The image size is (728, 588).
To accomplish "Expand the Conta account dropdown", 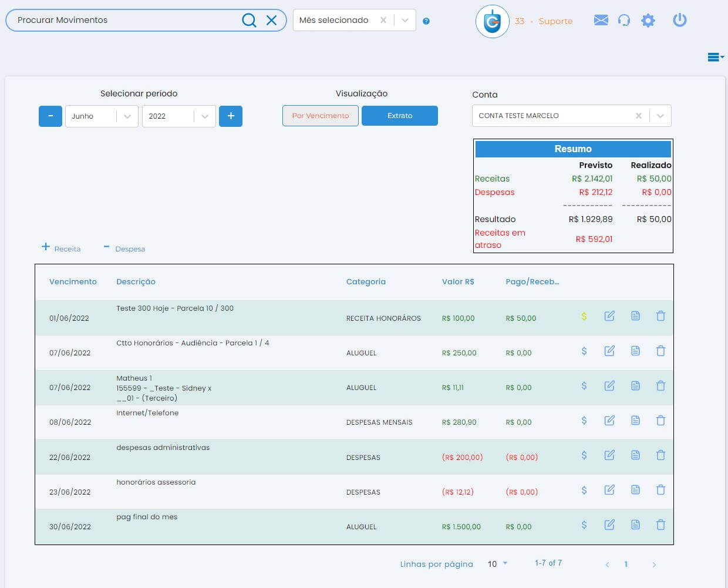I will pyautogui.click(x=660, y=116).
